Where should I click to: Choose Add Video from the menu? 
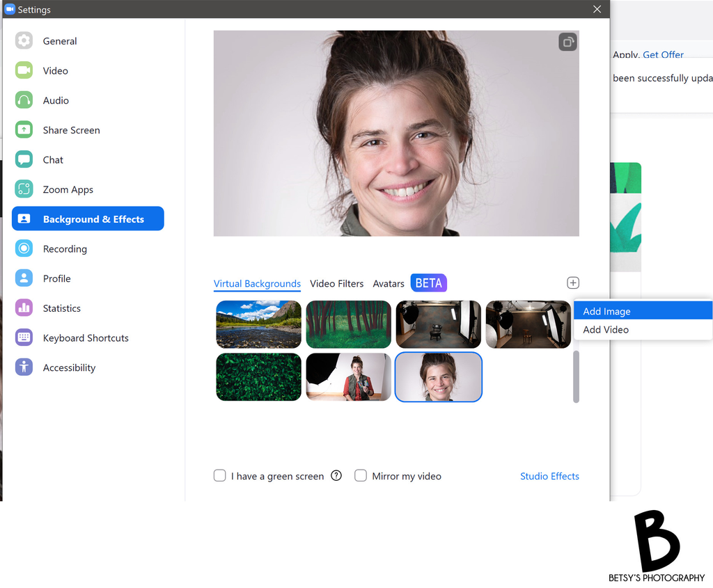pos(606,330)
